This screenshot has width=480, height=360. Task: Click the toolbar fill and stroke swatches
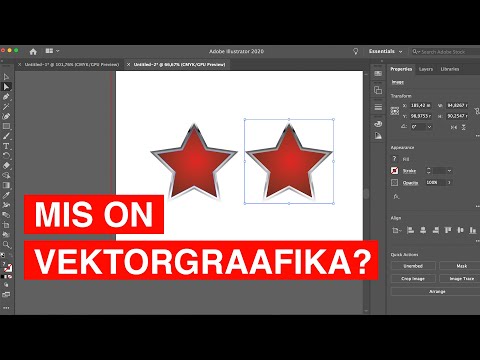7,268
